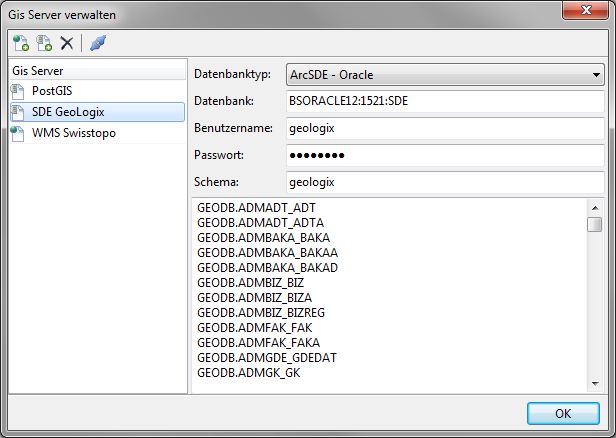
Task: Select GEODB.ADMBAKA_BAKAA entry
Action: [268, 253]
